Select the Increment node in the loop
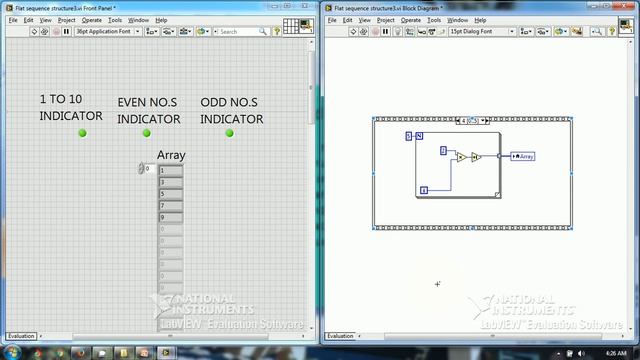 tap(476, 157)
